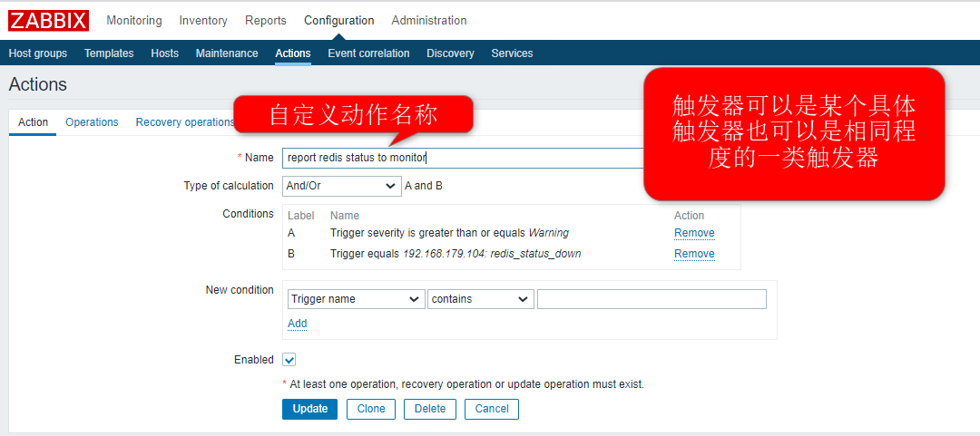Open the Reports menu

click(266, 21)
